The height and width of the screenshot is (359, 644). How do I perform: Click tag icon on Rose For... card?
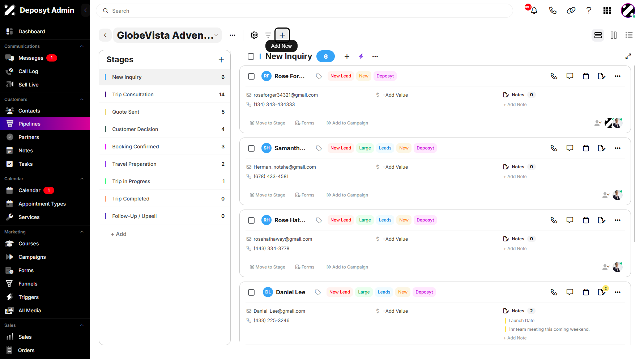[319, 76]
